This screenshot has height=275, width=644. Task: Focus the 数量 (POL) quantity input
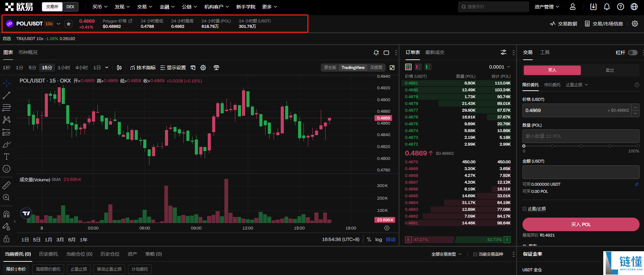click(x=581, y=136)
